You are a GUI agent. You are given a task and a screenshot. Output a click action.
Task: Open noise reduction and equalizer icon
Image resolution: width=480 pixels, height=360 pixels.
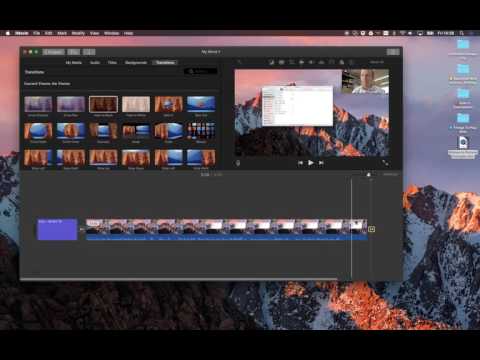click(321, 62)
